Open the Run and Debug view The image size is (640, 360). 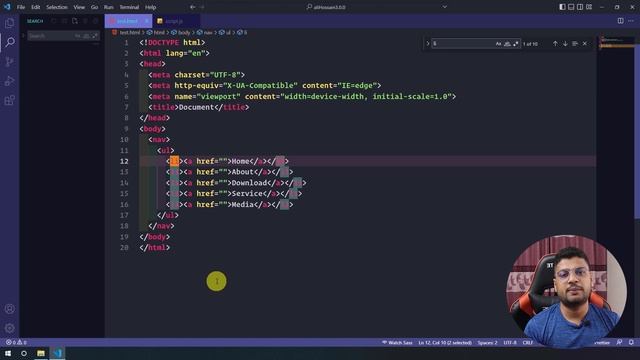10,81
